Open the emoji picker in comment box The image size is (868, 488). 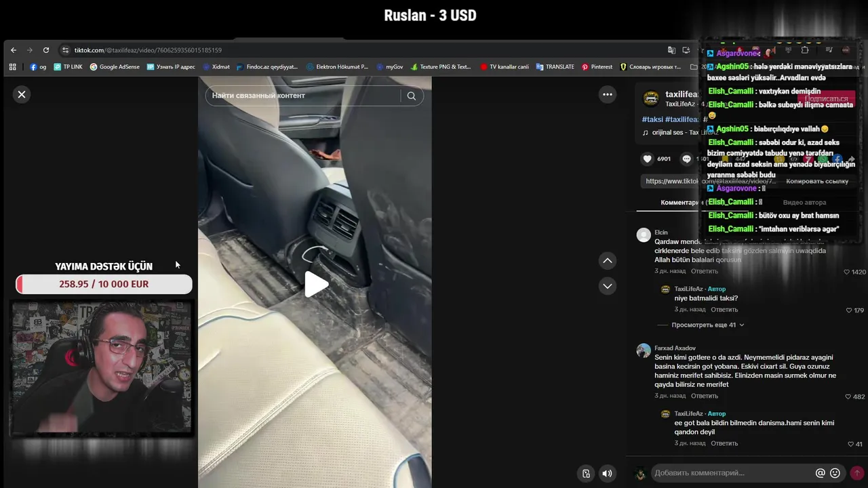(x=835, y=473)
